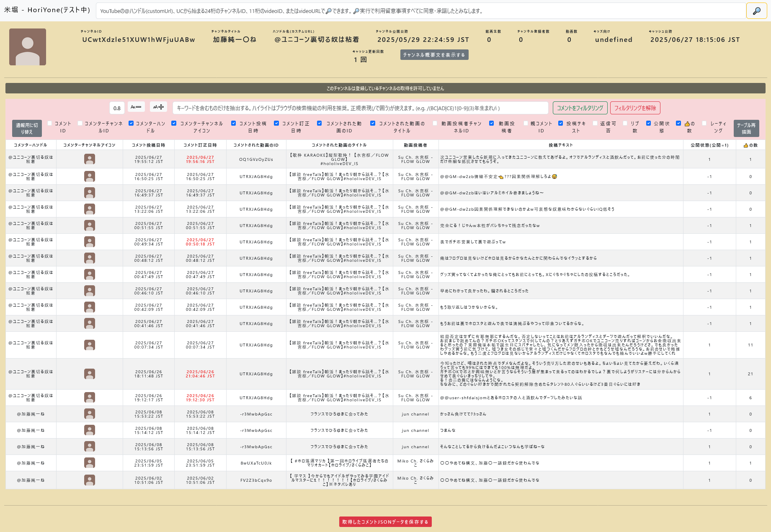771x532 pixels.
Task: Click comment text つまんな
Action: point(448,430)
